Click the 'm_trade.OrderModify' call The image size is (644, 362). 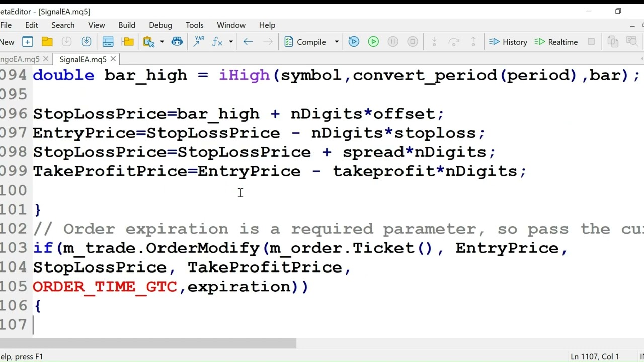[160, 248]
